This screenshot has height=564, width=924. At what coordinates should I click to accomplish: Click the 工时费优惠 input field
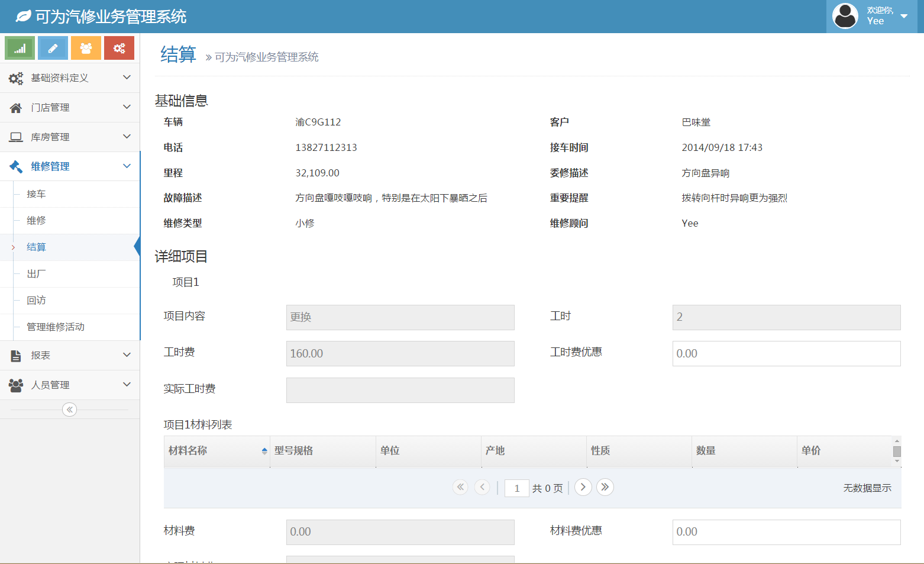(x=786, y=353)
